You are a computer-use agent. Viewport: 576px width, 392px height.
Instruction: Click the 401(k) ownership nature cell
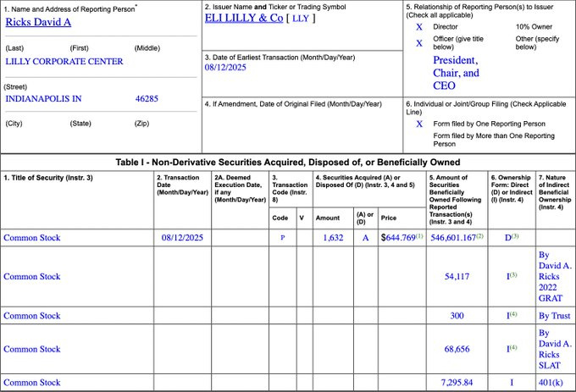pos(554,383)
